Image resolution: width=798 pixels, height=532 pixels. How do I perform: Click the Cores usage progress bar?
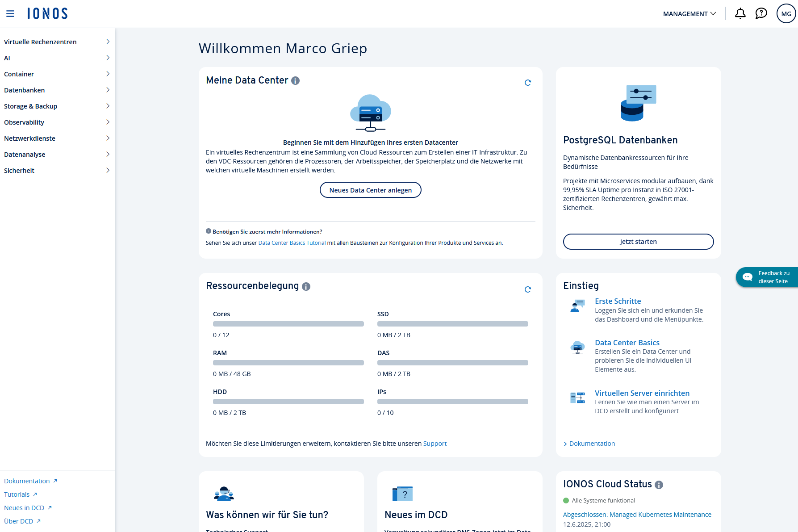point(288,324)
